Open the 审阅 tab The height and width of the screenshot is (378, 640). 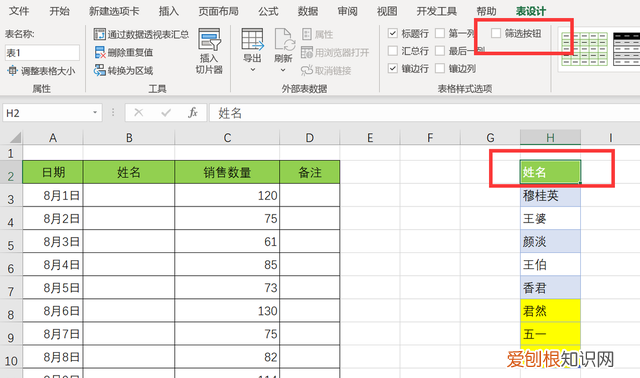[347, 11]
